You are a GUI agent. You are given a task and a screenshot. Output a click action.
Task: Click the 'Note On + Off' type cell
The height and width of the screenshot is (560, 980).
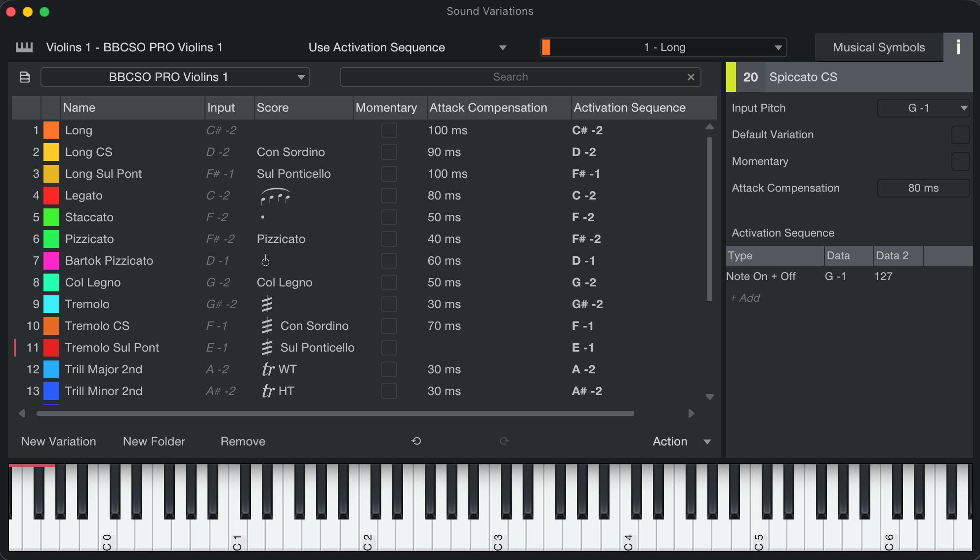tap(761, 277)
